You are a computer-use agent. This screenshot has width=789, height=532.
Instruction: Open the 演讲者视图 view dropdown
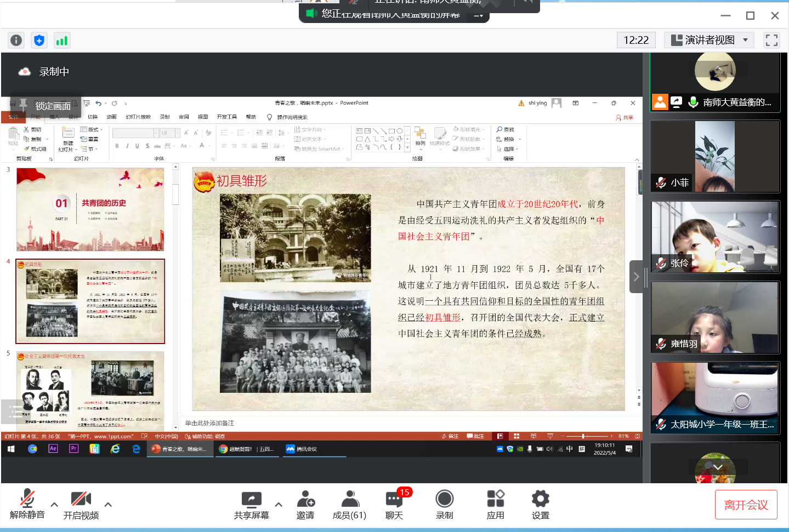[708, 39]
